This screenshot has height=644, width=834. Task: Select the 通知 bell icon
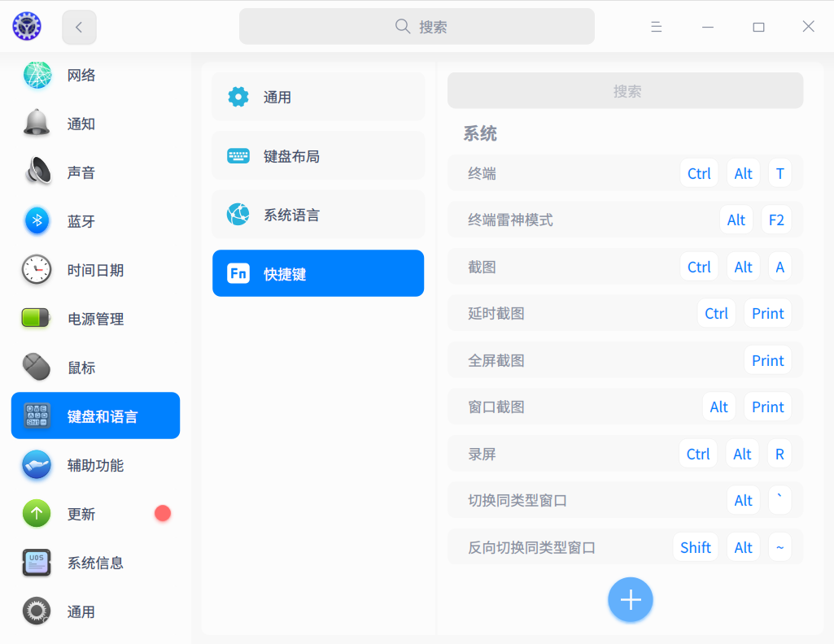click(37, 124)
